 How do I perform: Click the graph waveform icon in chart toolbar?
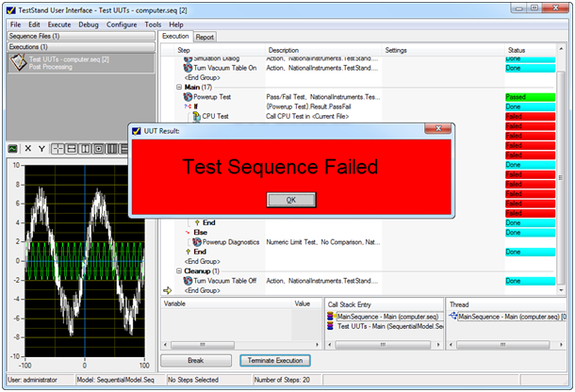click(x=13, y=148)
